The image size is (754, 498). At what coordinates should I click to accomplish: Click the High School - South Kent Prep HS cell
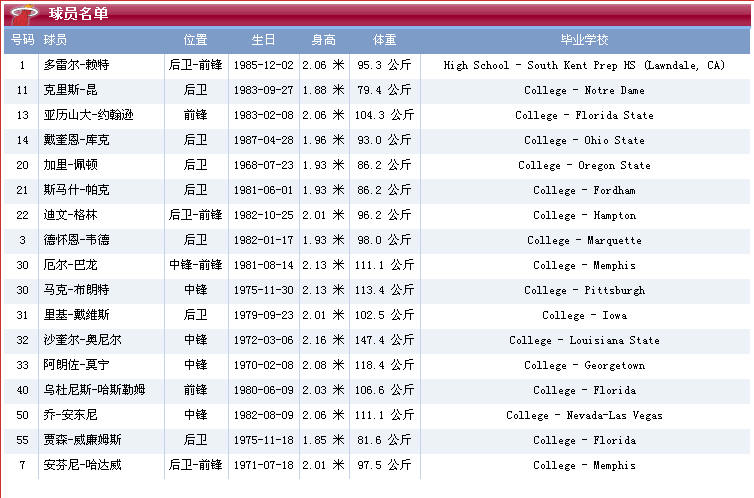[584, 65]
